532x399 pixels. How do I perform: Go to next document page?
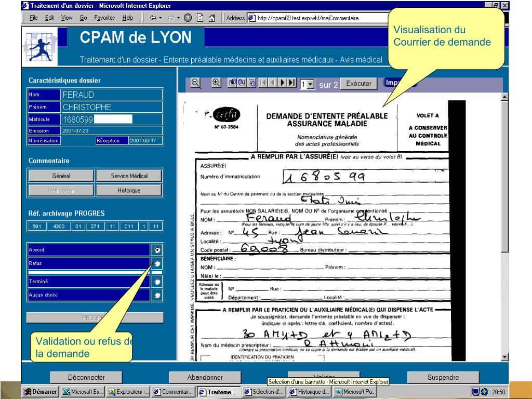point(282,83)
